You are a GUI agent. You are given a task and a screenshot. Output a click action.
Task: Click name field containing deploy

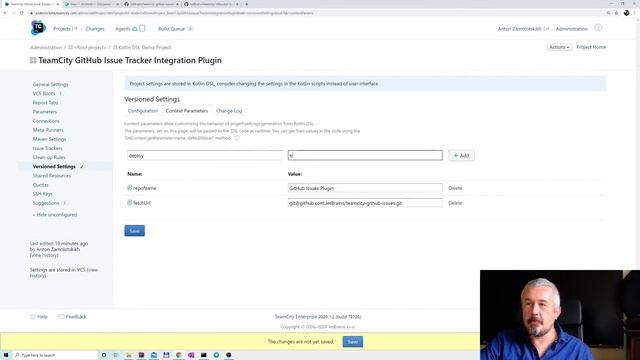point(204,156)
